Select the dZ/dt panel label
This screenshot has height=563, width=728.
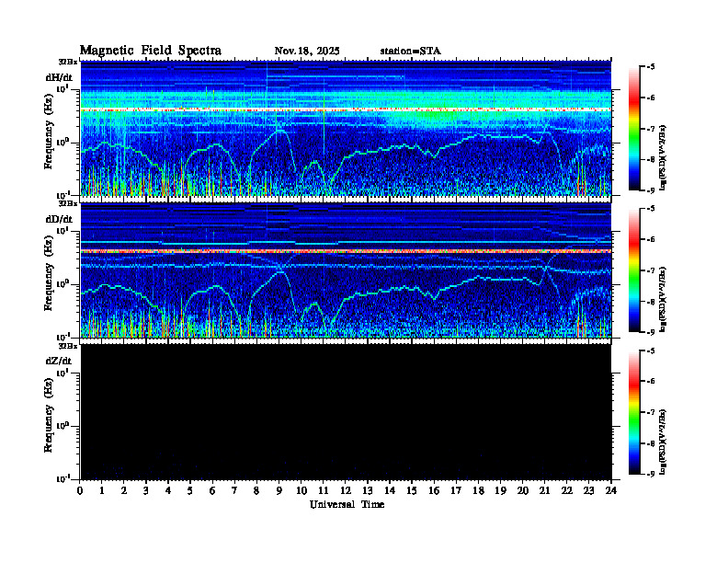[59, 361]
